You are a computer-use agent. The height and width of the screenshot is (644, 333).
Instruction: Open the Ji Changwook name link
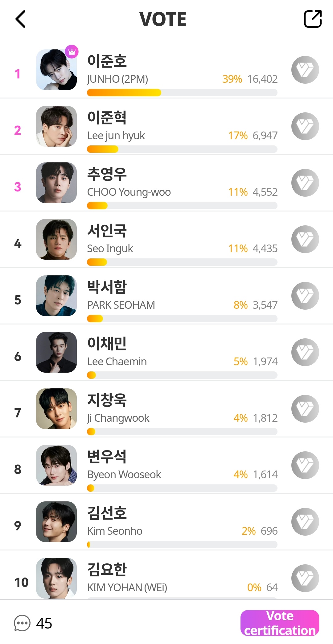point(118,418)
